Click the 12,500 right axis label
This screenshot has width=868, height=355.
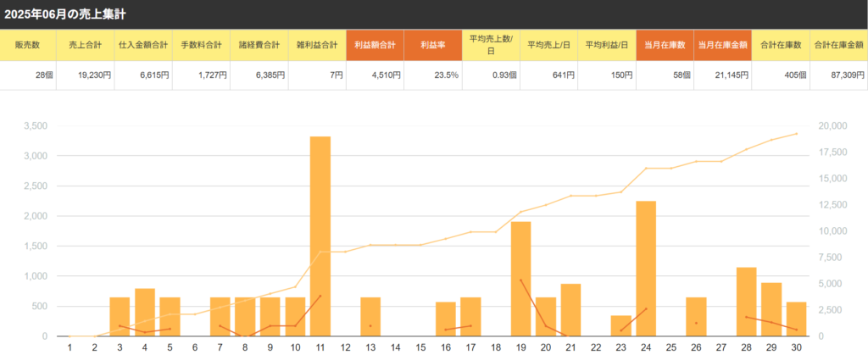coord(832,205)
